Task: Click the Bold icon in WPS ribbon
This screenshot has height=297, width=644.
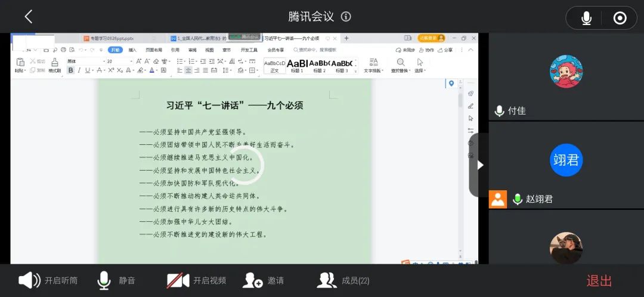Action: [70, 70]
